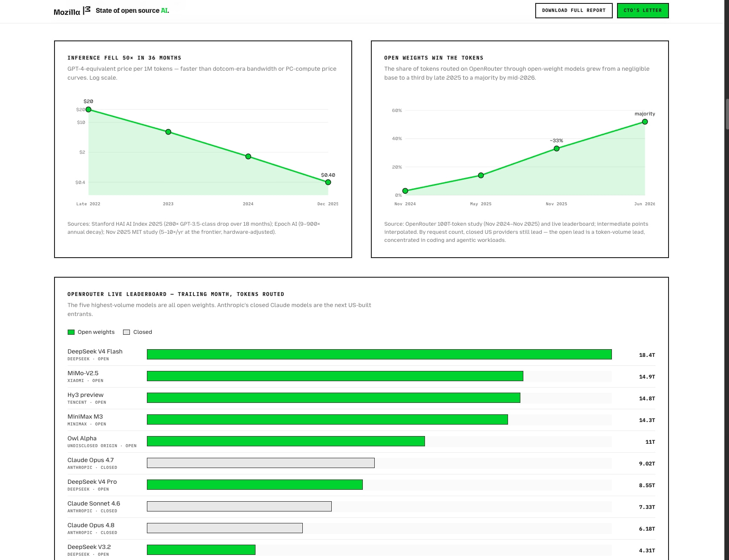The height and width of the screenshot is (560, 729).
Task: Click the MiMo-V2.5 green bar
Action: coord(335,376)
